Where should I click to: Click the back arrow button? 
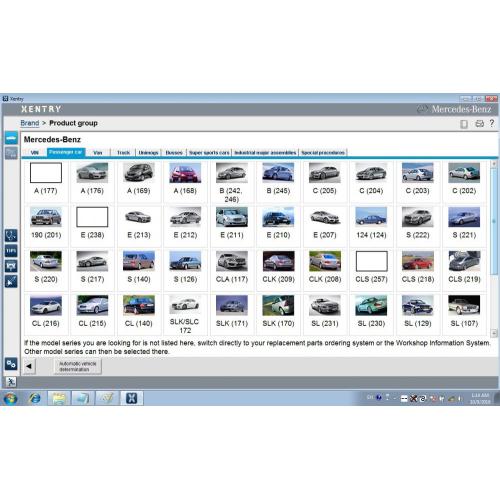pos(29,366)
